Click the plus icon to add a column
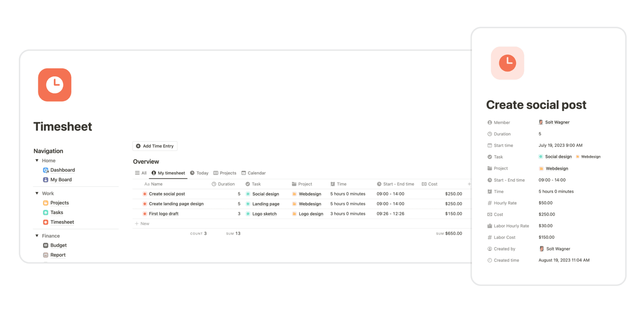644x312 pixels. (469, 184)
